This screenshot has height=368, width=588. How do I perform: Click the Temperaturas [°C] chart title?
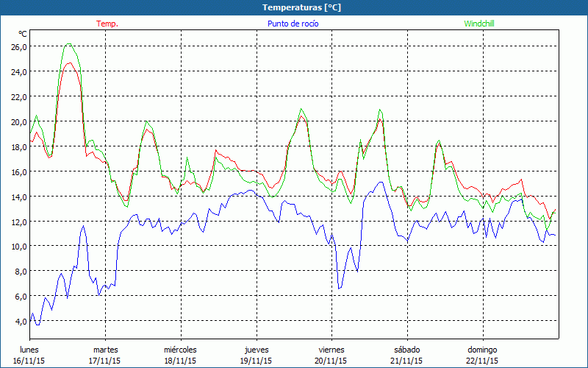click(x=301, y=7)
